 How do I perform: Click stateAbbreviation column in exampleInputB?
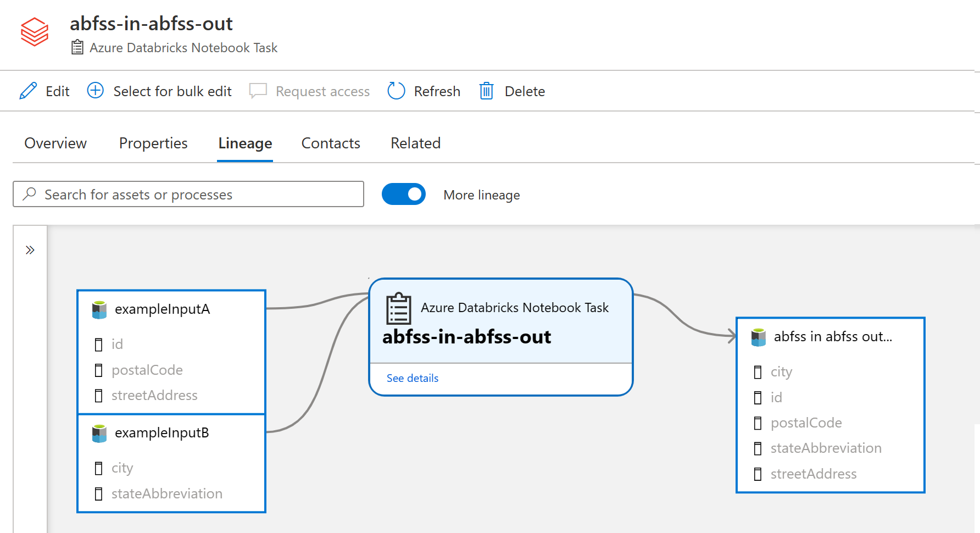pos(167,494)
